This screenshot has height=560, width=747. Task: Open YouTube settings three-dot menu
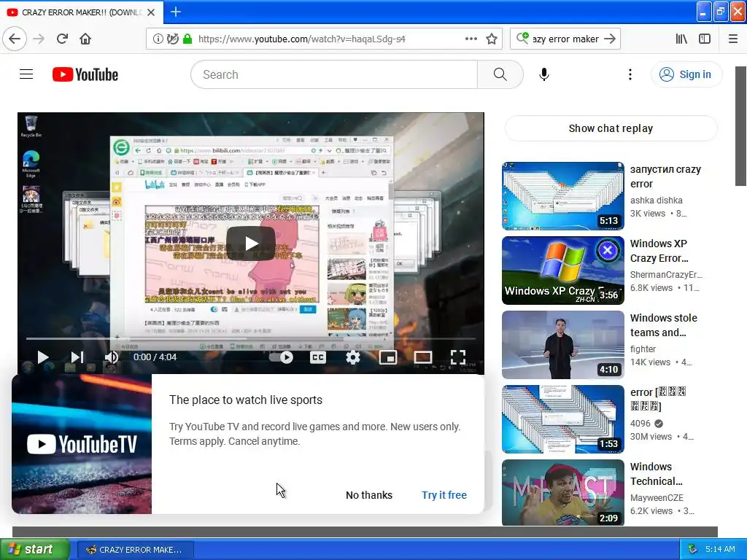630,74
